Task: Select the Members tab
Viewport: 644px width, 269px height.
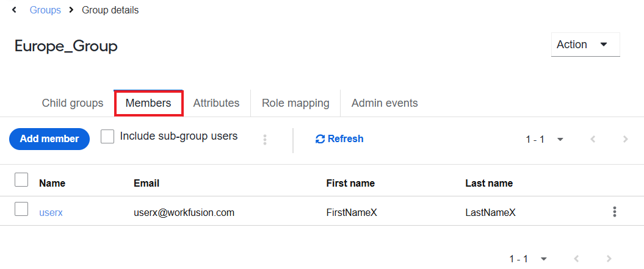Action: [x=148, y=103]
